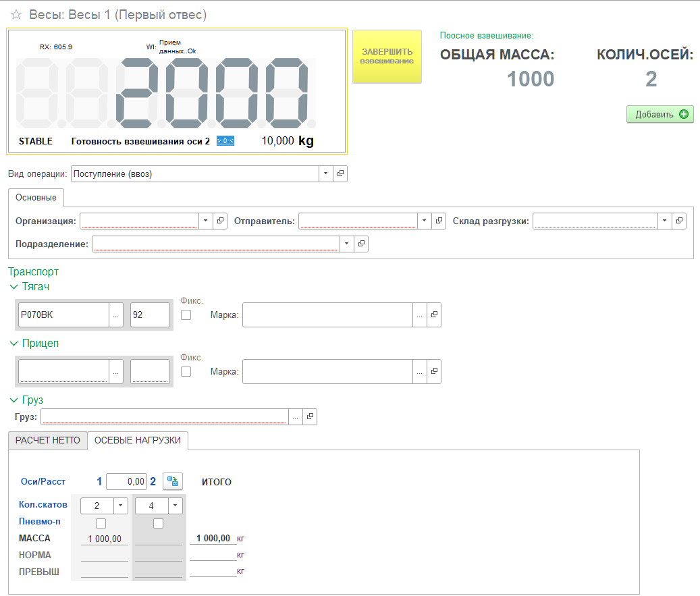Switch to the РАСЧЕТ НЕТТО tab
The width and height of the screenshot is (700, 596).
[x=48, y=441]
